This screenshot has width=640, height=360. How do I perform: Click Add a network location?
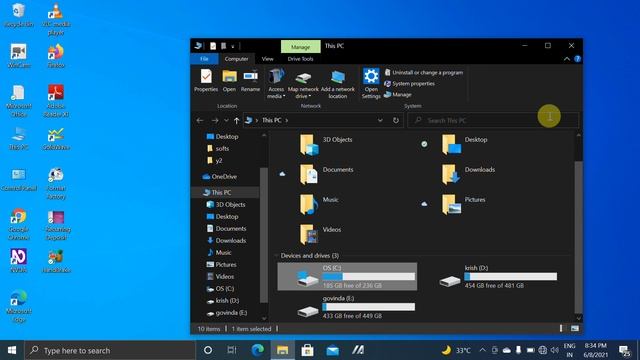(x=338, y=84)
